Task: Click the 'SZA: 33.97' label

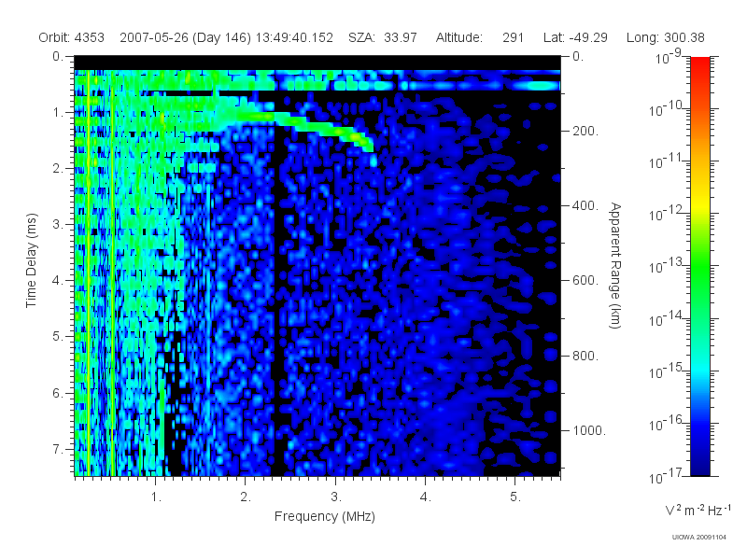Action: (x=383, y=37)
